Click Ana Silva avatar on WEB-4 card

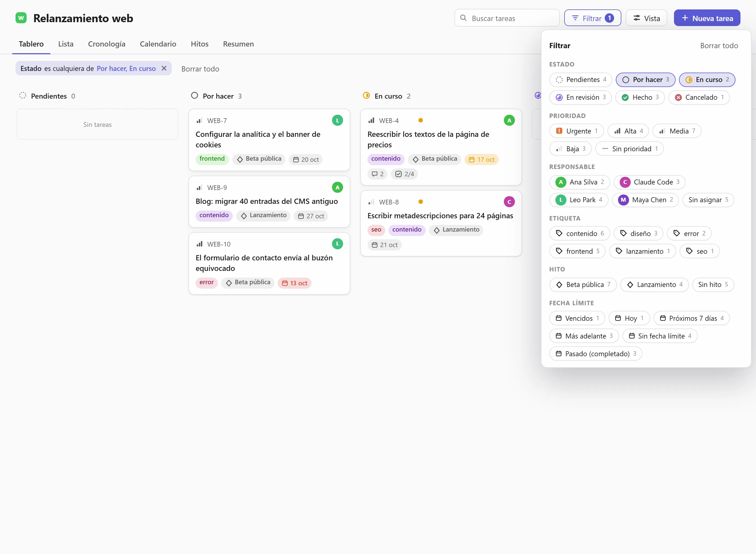click(x=509, y=120)
